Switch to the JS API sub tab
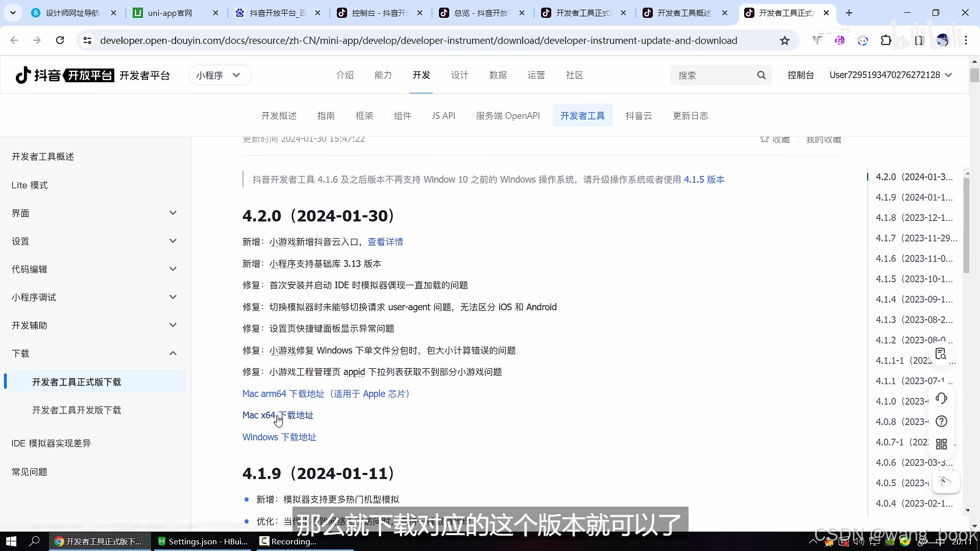 444,116
